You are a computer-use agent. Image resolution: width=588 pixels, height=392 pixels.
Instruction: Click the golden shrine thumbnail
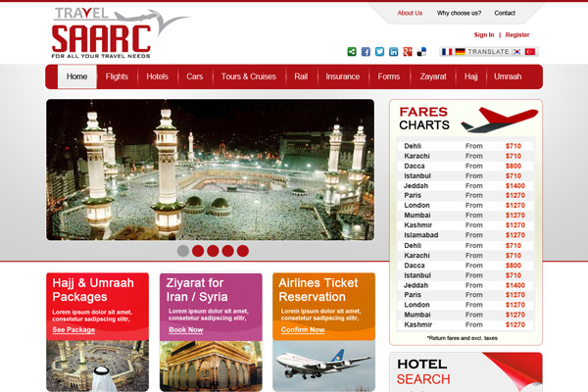tap(211, 367)
